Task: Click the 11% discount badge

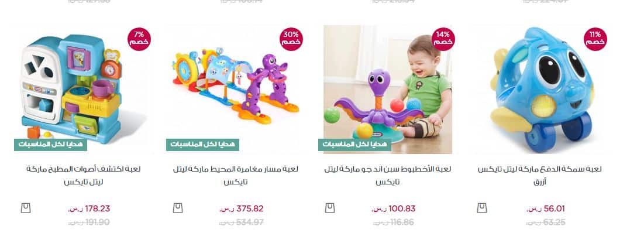Action: tap(595, 39)
